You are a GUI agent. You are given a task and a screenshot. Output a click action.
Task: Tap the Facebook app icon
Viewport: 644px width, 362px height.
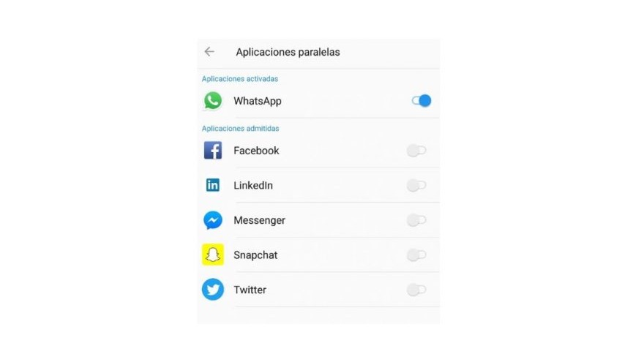(x=213, y=150)
